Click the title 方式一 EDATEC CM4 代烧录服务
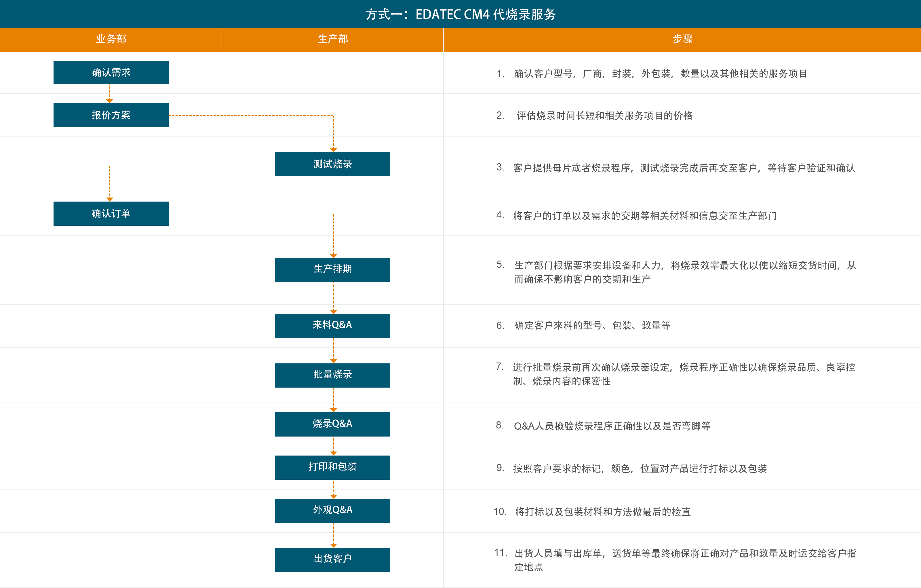 click(461, 14)
